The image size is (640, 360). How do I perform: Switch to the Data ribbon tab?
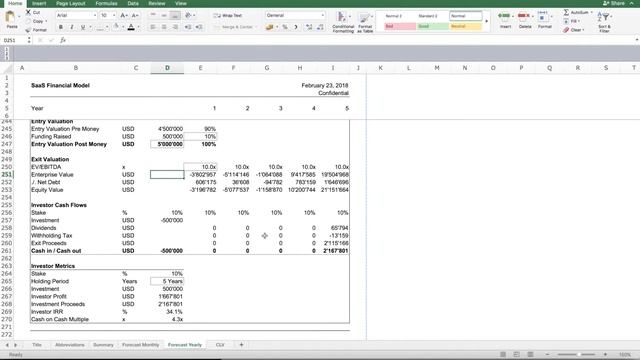(x=133, y=3)
